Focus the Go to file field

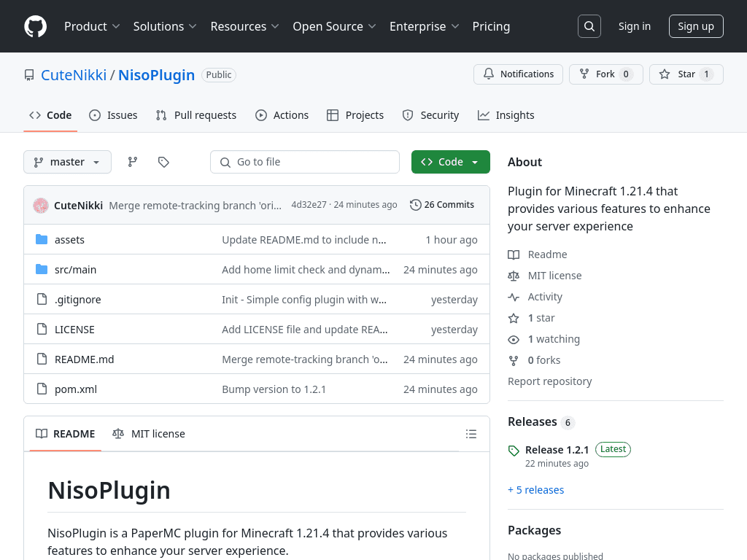(x=305, y=162)
